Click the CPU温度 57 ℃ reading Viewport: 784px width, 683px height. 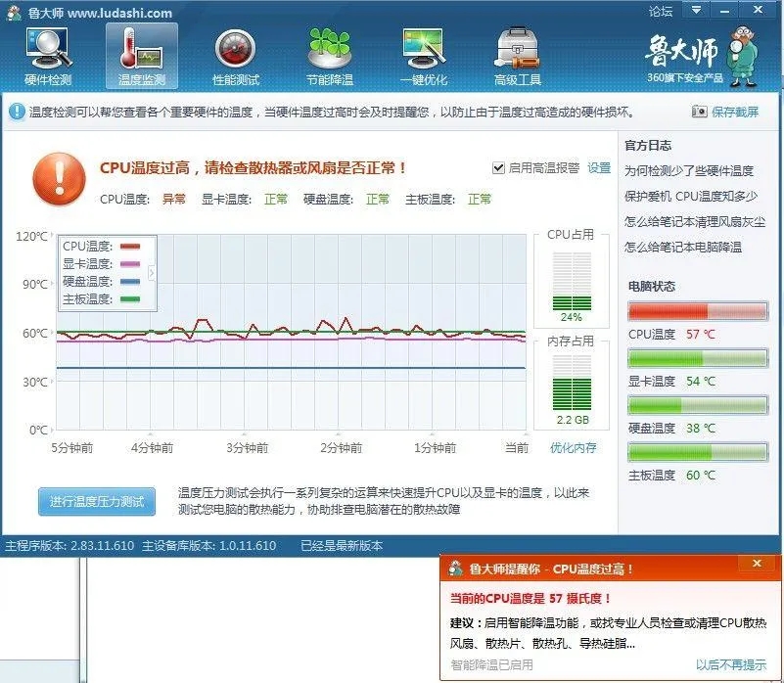pos(701,334)
